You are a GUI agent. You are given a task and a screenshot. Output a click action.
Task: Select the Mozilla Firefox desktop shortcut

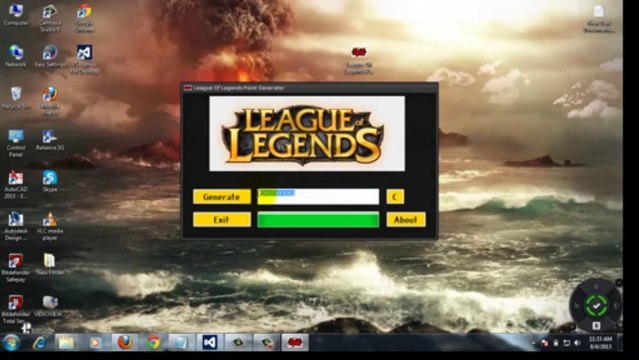click(x=50, y=101)
